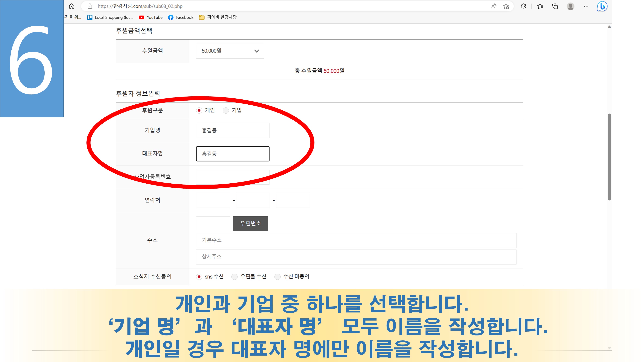Open the Bing chat sidebar icon

602,6
